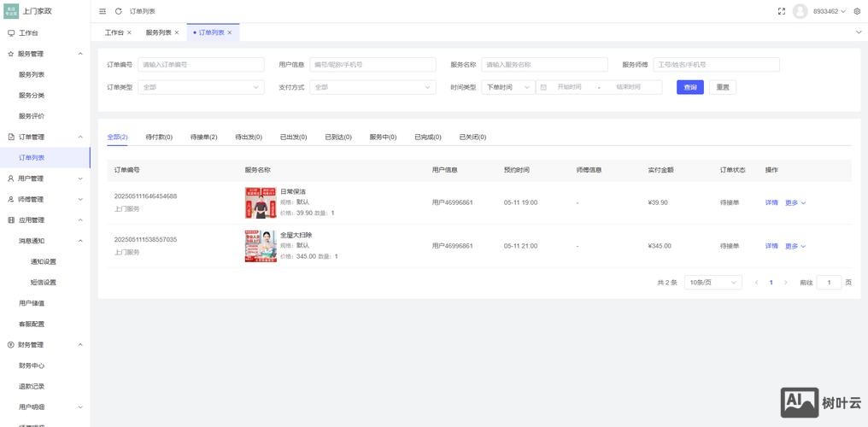The height and width of the screenshot is (427, 868).
Task: Focus the 服务名称 input field
Action: coord(545,65)
